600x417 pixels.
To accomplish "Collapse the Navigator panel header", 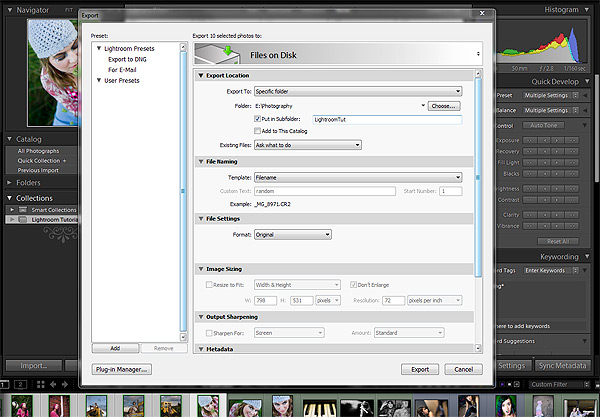I will coord(9,10).
